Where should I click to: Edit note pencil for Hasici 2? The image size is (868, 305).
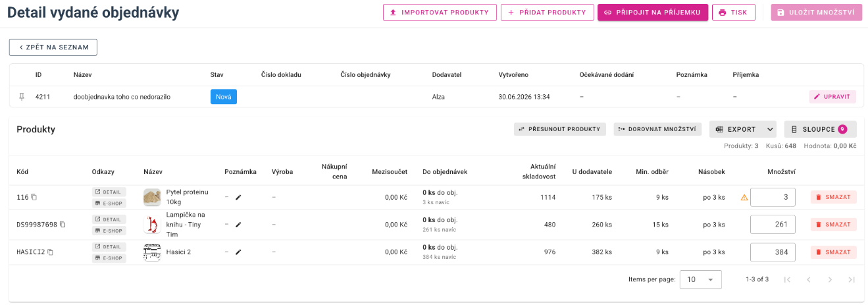pos(238,252)
